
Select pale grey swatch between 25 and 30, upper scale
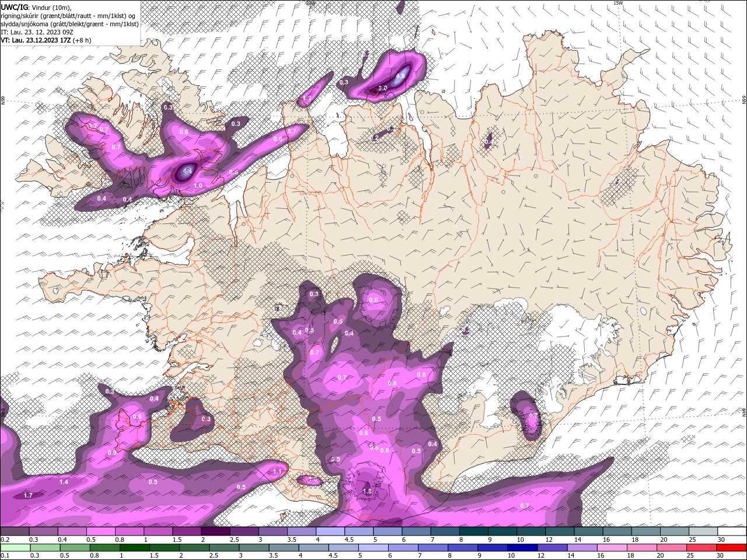[703, 531]
